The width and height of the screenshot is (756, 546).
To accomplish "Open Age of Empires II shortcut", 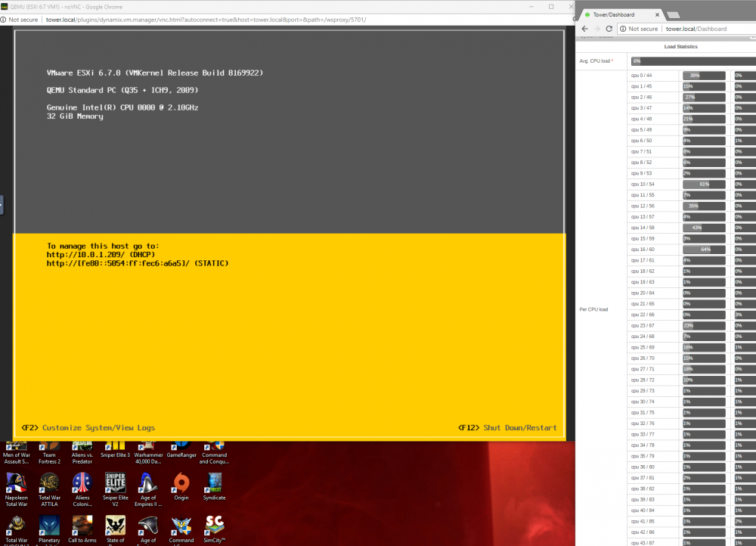I will tap(148, 489).
